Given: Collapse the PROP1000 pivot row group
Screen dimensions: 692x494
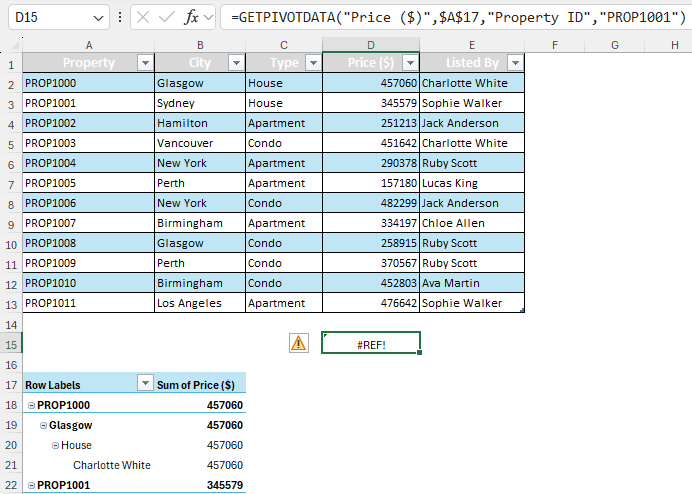Looking at the screenshot, I should [31, 405].
